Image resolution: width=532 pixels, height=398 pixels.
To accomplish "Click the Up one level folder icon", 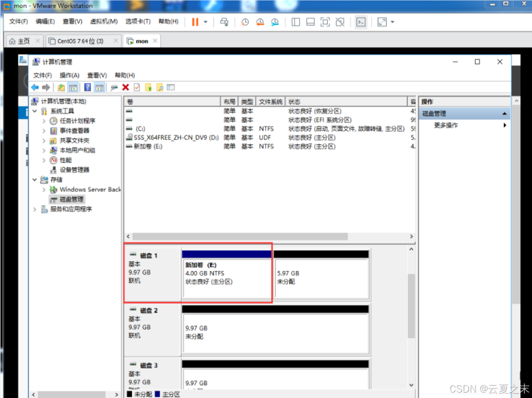I will click(x=61, y=88).
